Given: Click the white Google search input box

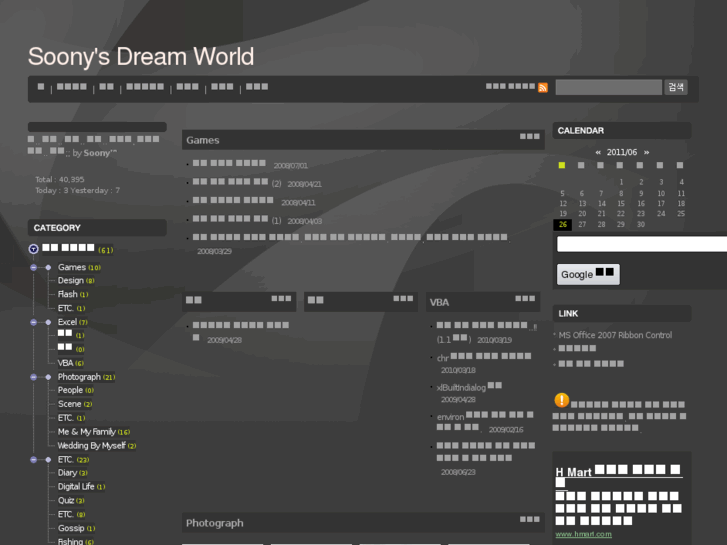Looking at the screenshot, I should point(642,244).
